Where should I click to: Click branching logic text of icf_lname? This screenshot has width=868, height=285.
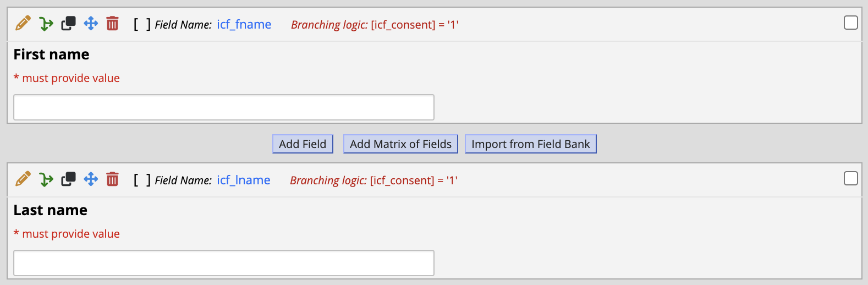(x=374, y=180)
